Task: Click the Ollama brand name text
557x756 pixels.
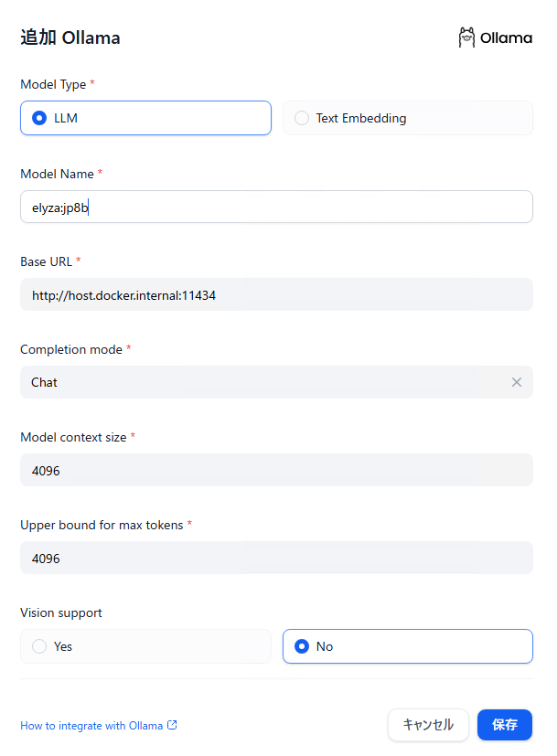Action: coord(506,37)
